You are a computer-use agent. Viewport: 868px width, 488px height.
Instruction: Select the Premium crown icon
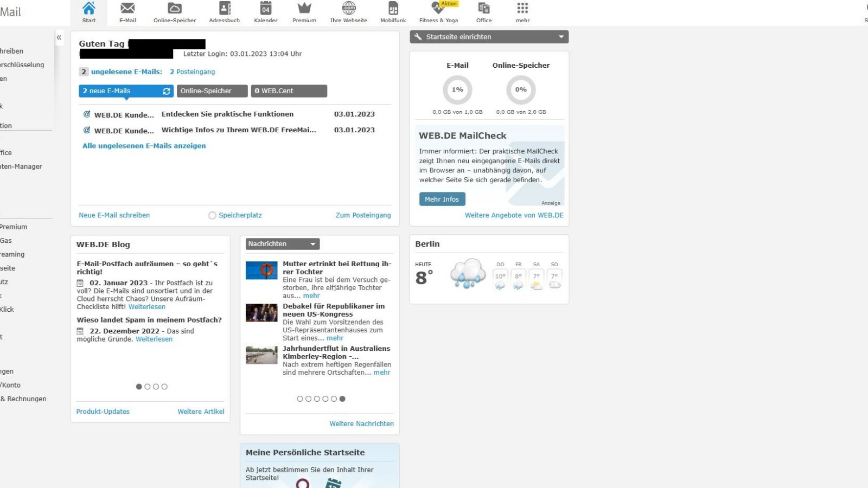pyautogui.click(x=304, y=11)
